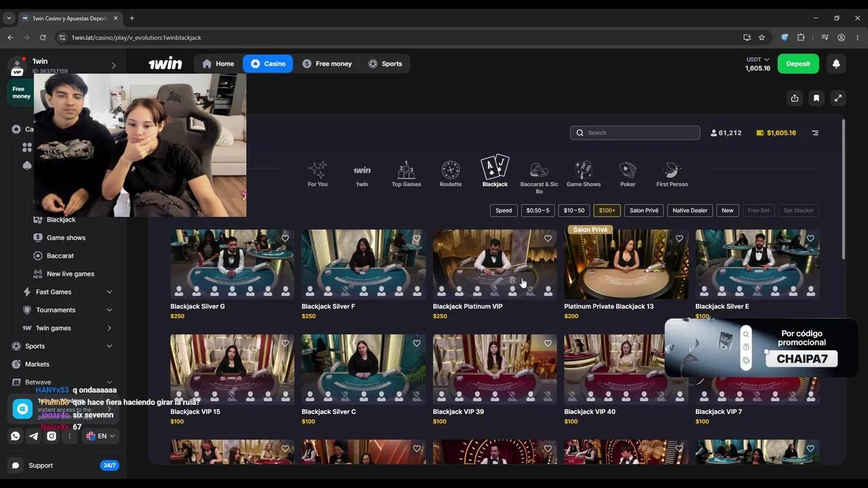Go to the Home nav tab

(x=218, y=64)
